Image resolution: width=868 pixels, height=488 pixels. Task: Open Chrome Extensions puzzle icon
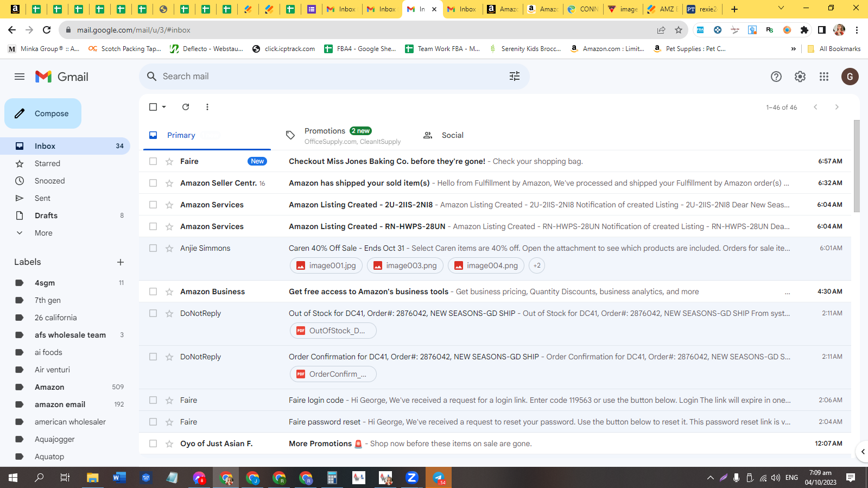pos(804,30)
